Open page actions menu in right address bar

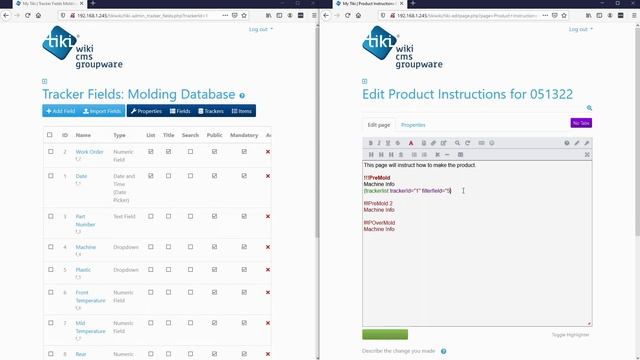coord(545,16)
